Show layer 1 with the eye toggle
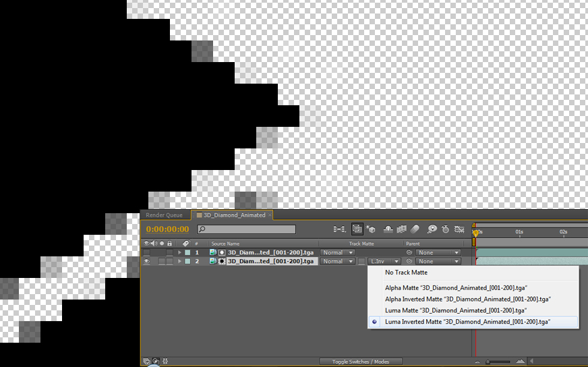This screenshot has width=588, height=367. tap(146, 252)
